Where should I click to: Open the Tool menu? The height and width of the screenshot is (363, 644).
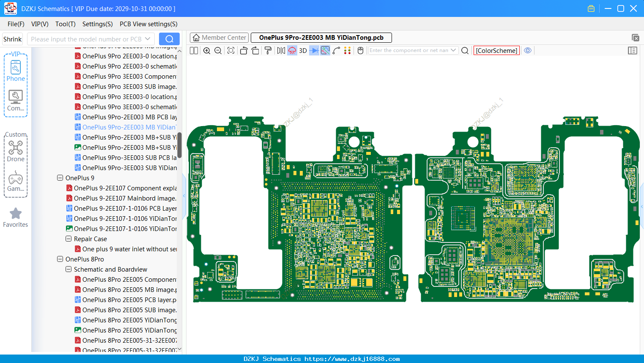66,24
